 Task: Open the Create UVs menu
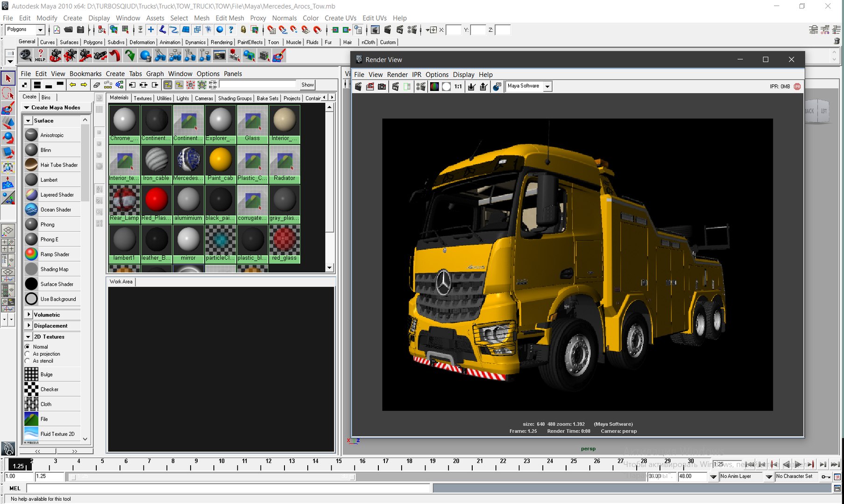[340, 18]
